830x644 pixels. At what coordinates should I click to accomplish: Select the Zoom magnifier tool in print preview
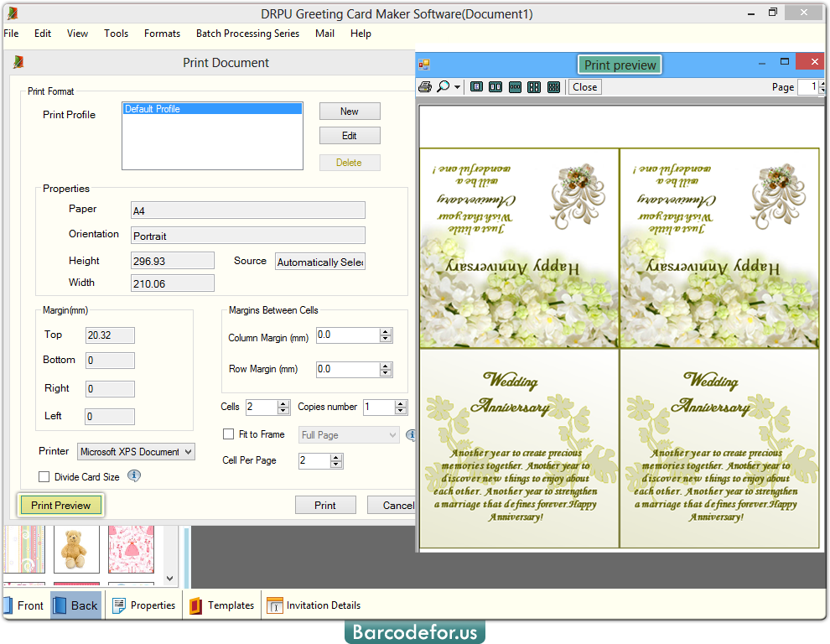[443, 86]
